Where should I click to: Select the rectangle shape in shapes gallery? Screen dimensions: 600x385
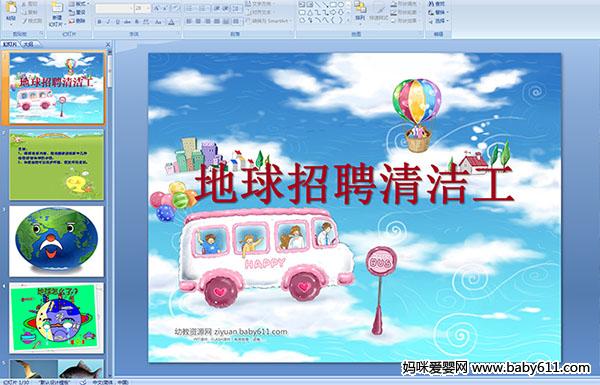(332, 5)
